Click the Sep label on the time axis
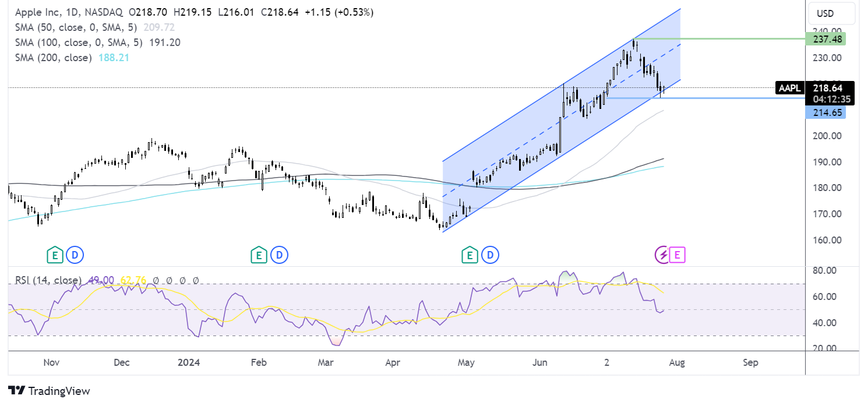Image resolution: width=868 pixels, height=406 pixels. pos(751,362)
